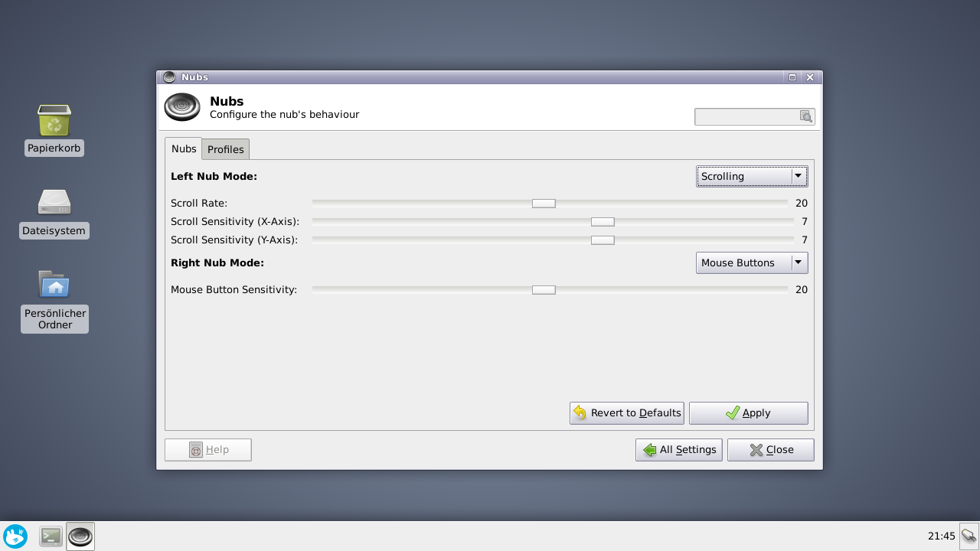Click Scroll Sensitivity Y-Axis slider handle

point(603,240)
